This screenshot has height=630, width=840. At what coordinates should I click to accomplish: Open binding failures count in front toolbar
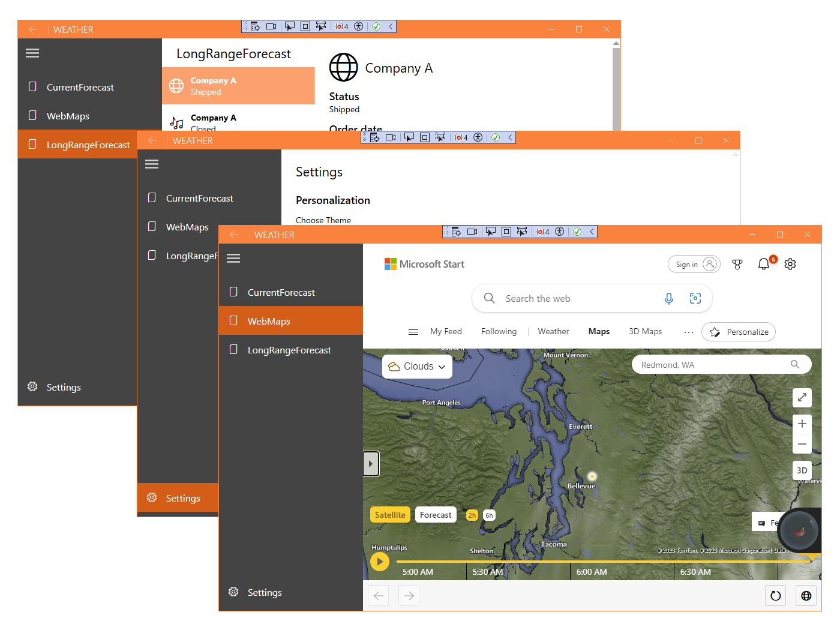pos(543,232)
